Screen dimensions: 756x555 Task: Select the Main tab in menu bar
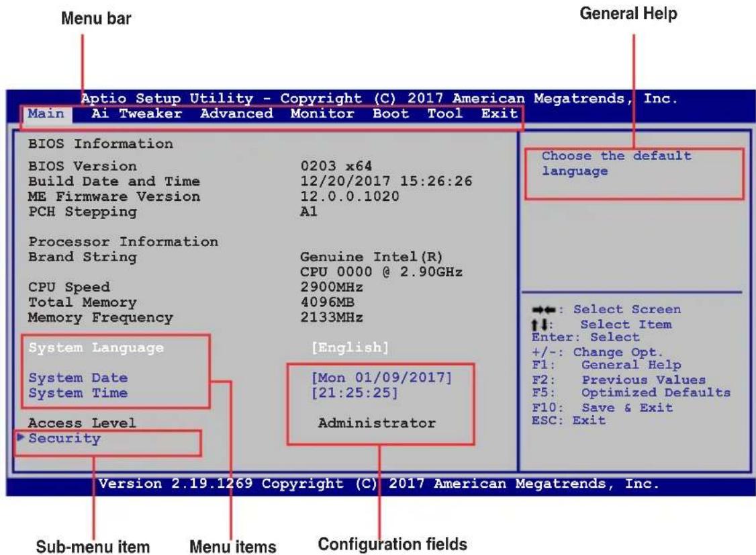(46, 114)
